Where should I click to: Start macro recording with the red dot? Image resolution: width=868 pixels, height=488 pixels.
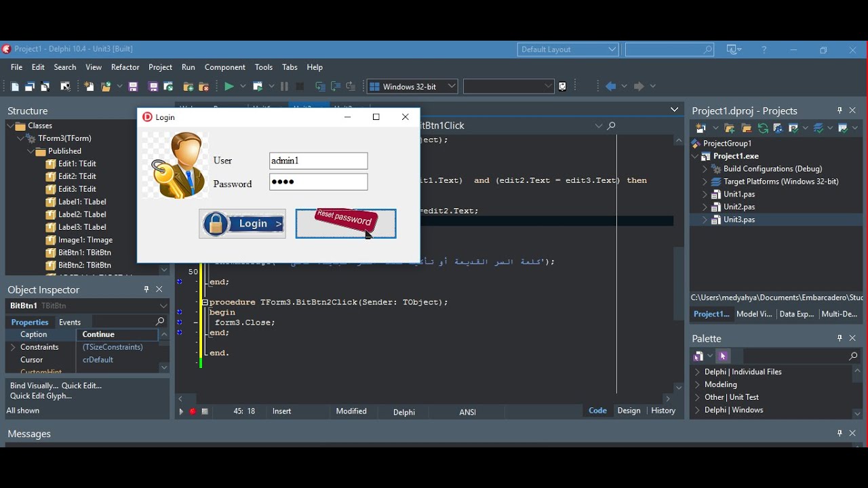tap(193, 412)
